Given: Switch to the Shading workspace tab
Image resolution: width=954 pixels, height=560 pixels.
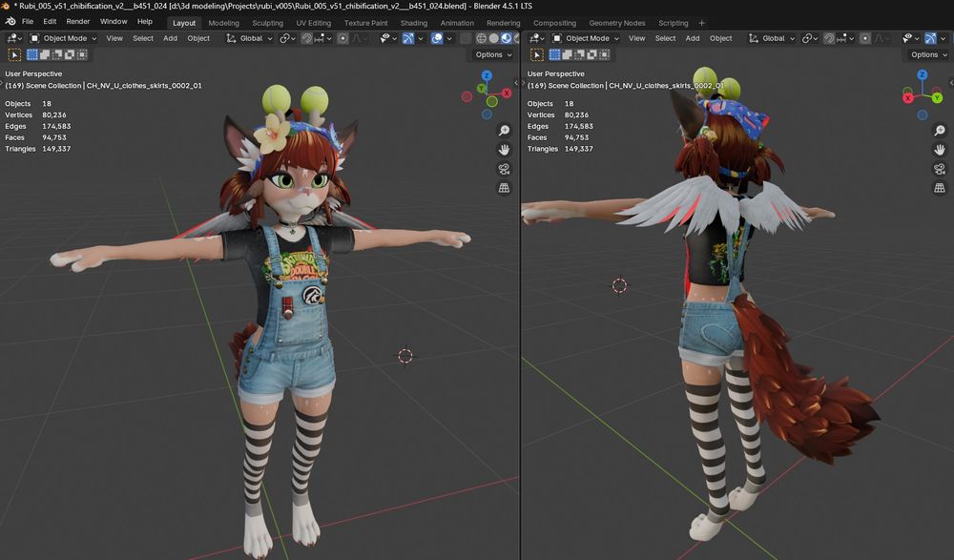Looking at the screenshot, I should point(414,23).
